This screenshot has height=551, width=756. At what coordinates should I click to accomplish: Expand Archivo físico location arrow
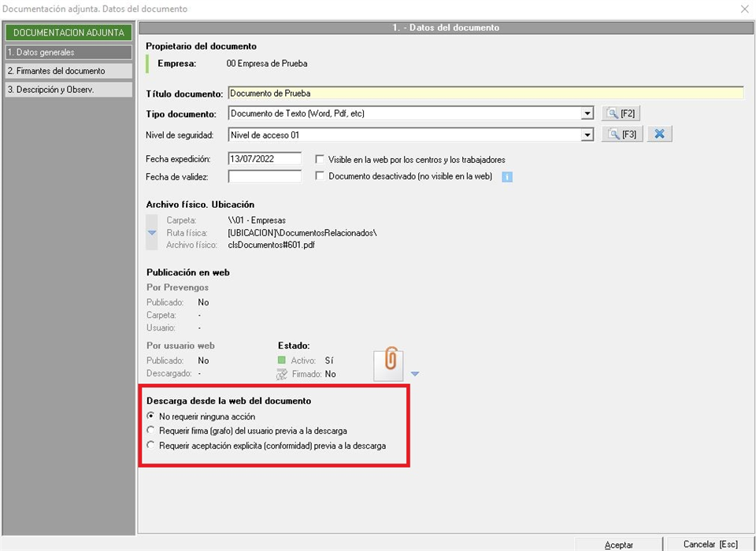click(x=152, y=233)
